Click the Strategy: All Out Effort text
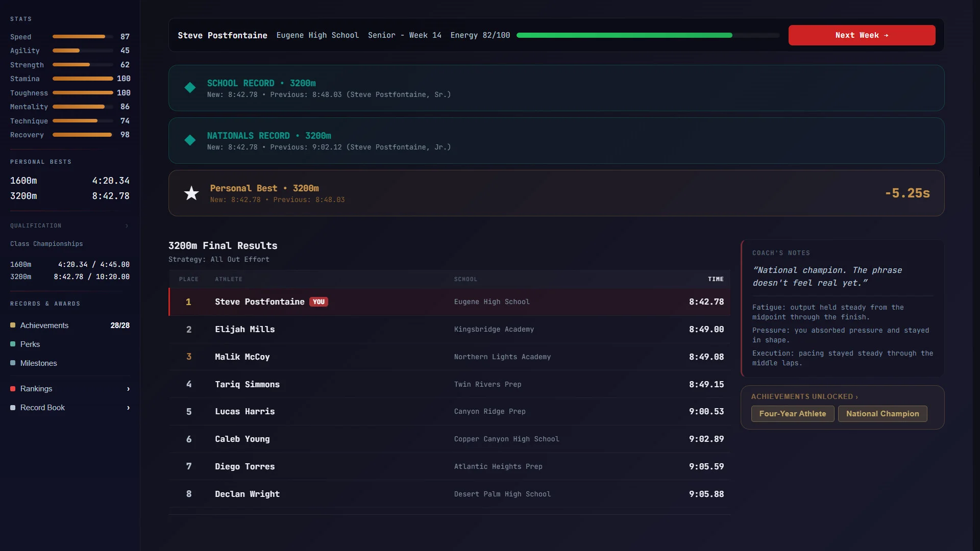The width and height of the screenshot is (980, 551). pos(219,259)
